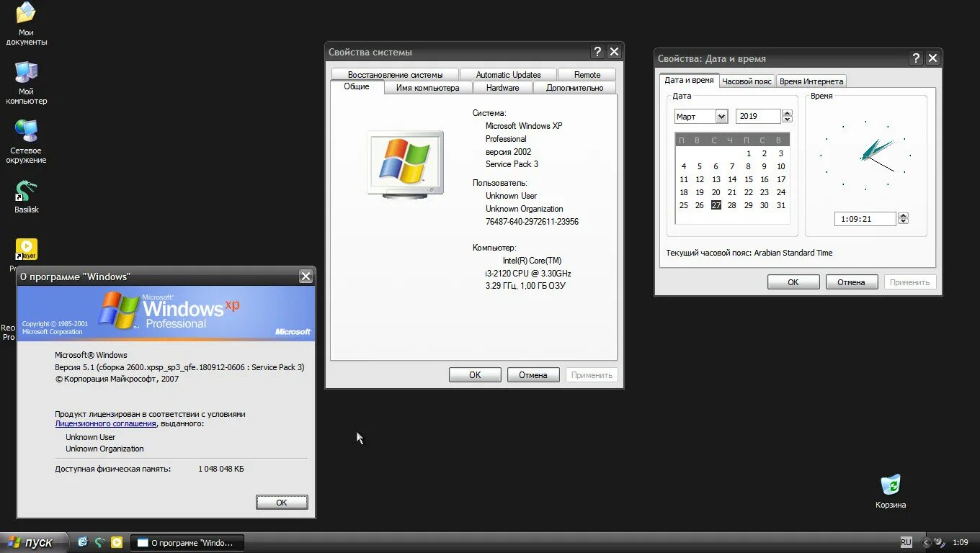The width and height of the screenshot is (980, 553).
Task: Open the Мои документы desktop icon
Action: click(26, 24)
